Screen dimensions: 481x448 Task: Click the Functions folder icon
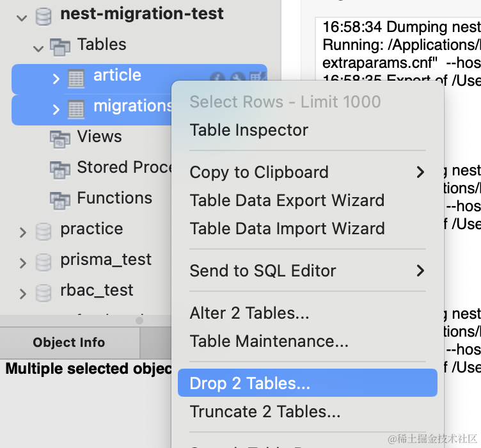tap(60, 199)
